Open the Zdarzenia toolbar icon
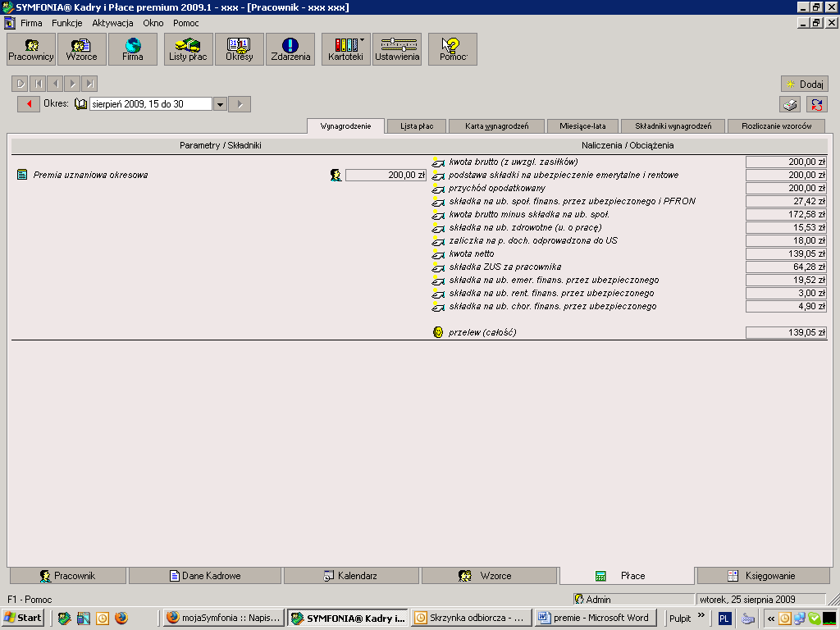Viewport: 840px width, 630px height. click(x=290, y=49)
